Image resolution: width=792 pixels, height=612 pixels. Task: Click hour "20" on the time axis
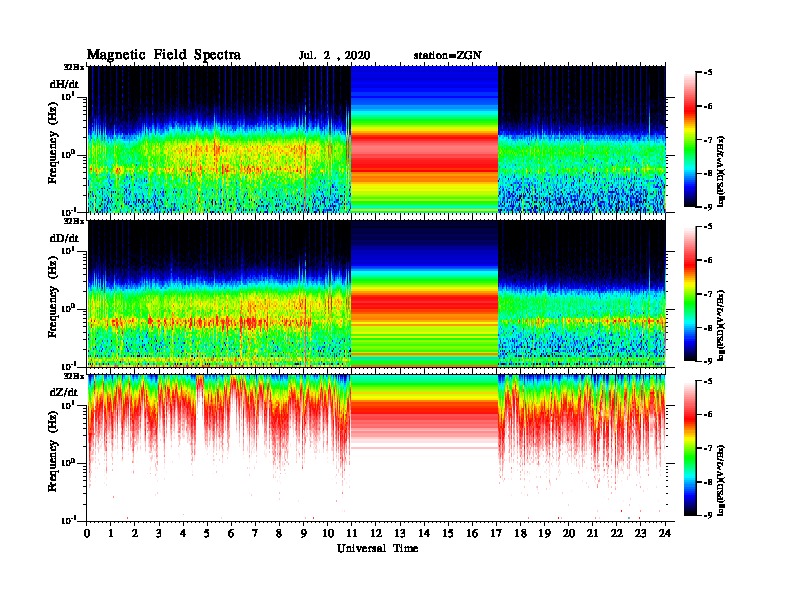[569, 533]
